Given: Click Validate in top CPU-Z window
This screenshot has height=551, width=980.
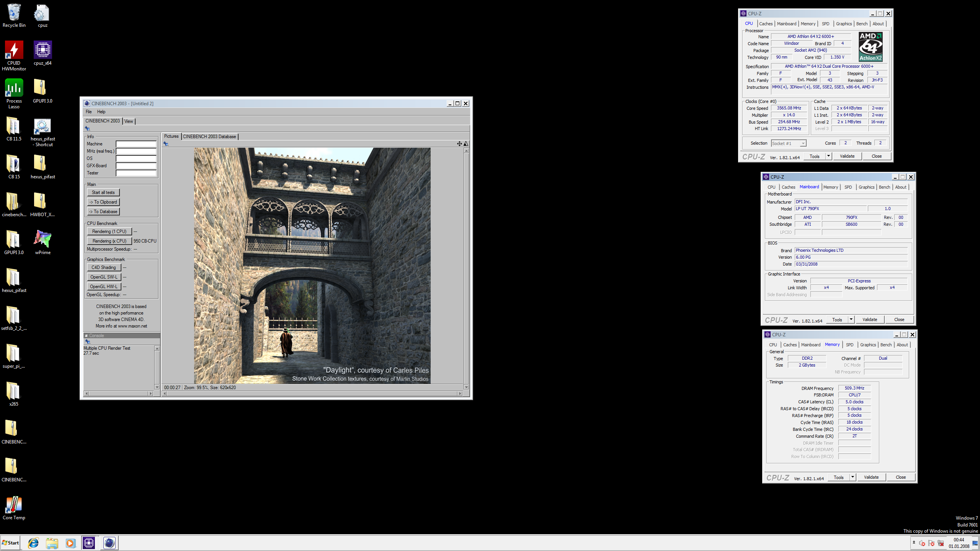Looking at the screenshot, I should 847,156.
